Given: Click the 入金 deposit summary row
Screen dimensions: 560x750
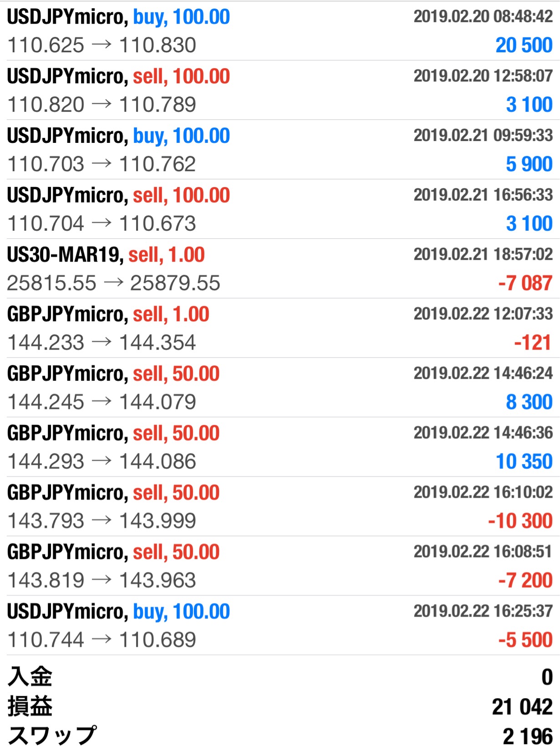Looking at the screenshot, I should 280,677.
